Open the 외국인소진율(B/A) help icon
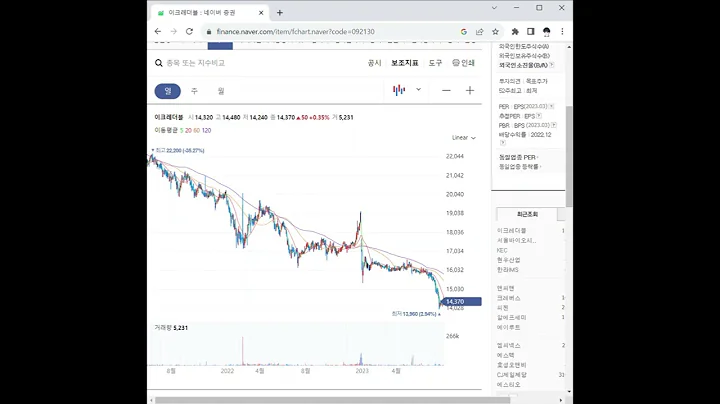This screenshot has width=720, height=404. (x=551, y=65)
